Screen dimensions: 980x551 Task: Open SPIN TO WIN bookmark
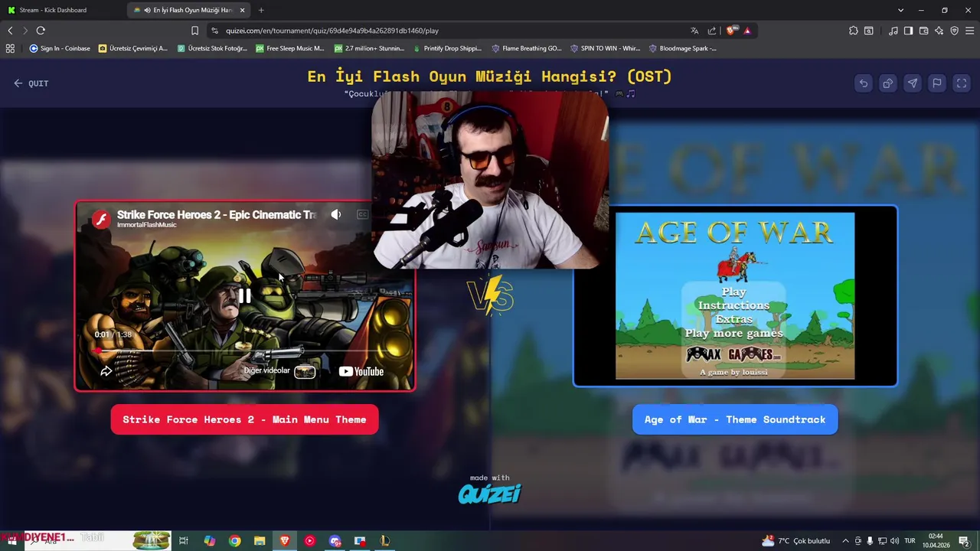coord(606,48)
